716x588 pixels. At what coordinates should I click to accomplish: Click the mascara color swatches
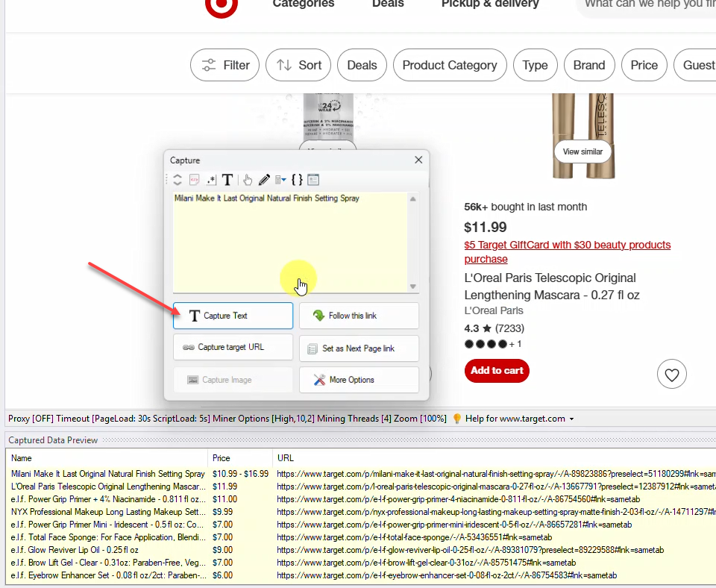coord(493,344)
